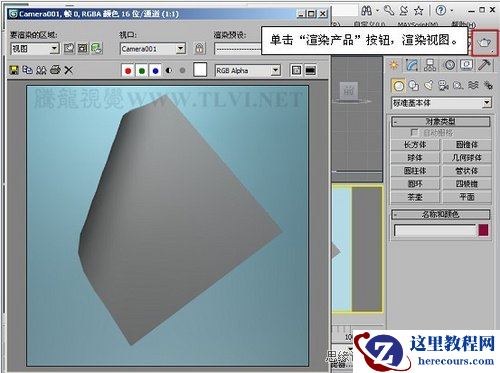Toggle the monochrome display button
The width and height of the screenshot is (500, 373).
click(182, 71)
